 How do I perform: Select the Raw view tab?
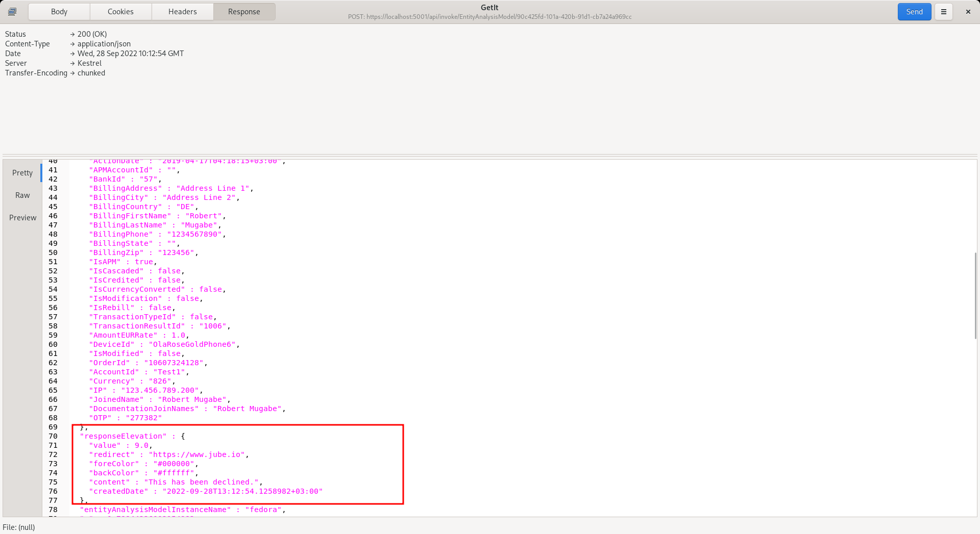tap(22, 195)
